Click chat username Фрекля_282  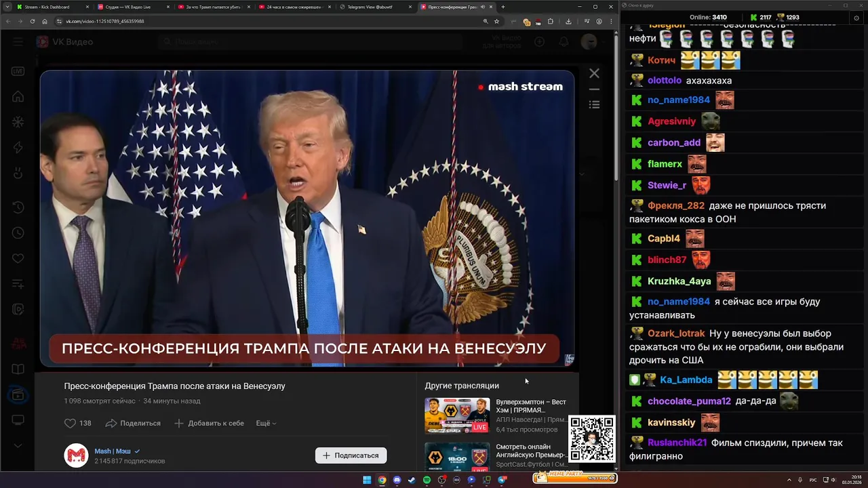coord(676,205)
